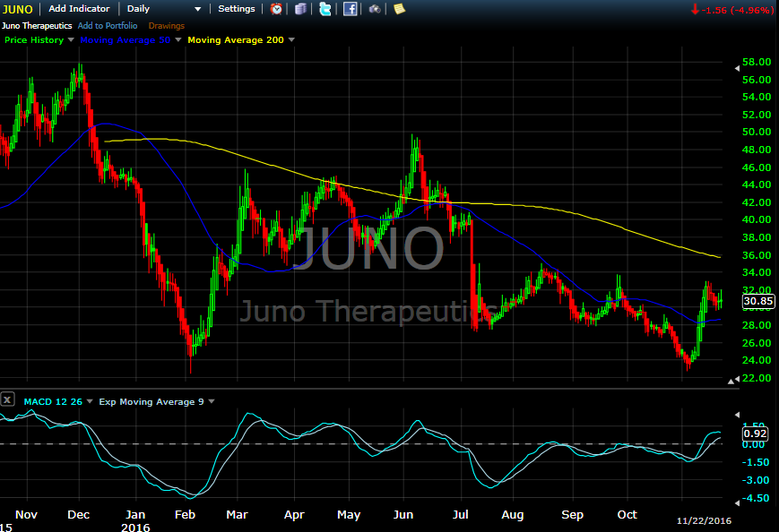Click the bottom-right arrow of price axis
Image resolution: width=779 pixels, height=532 pixels.
coord(737,379)
